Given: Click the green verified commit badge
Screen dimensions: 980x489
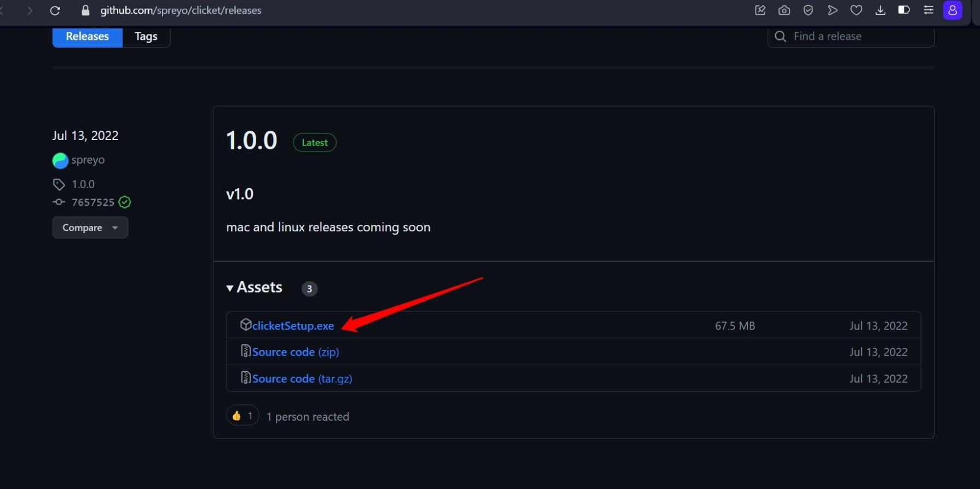Looking at the screenshot, I should 125,202.
